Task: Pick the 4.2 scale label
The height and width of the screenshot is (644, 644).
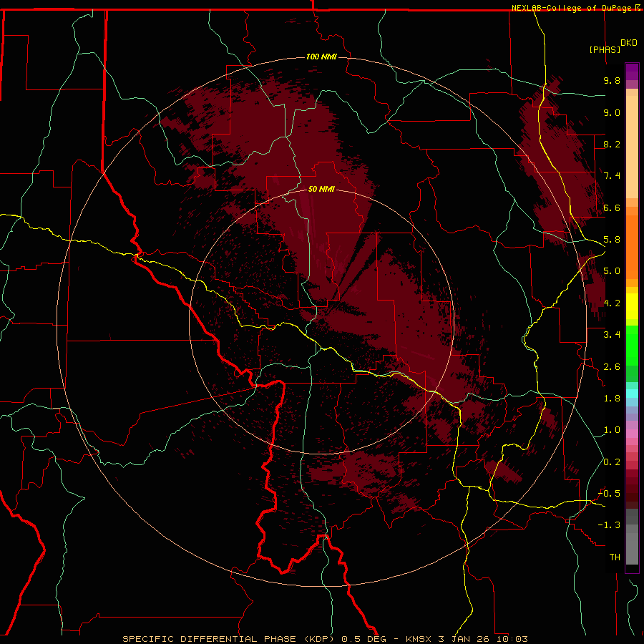Action: [x=612, y=303]
